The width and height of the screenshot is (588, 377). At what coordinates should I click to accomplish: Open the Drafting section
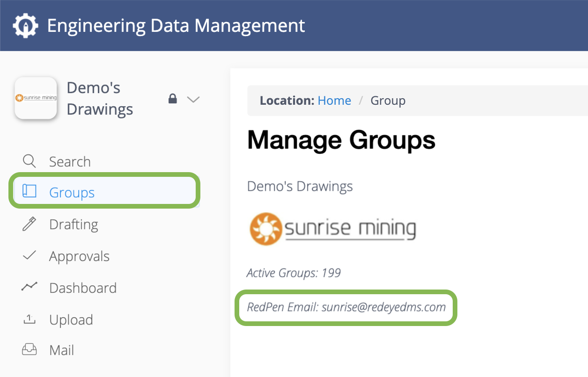[73, 225]
